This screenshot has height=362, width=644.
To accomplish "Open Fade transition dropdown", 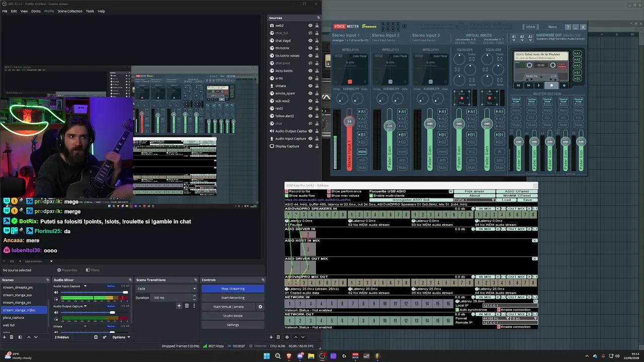I will click(x=167, y=289).
